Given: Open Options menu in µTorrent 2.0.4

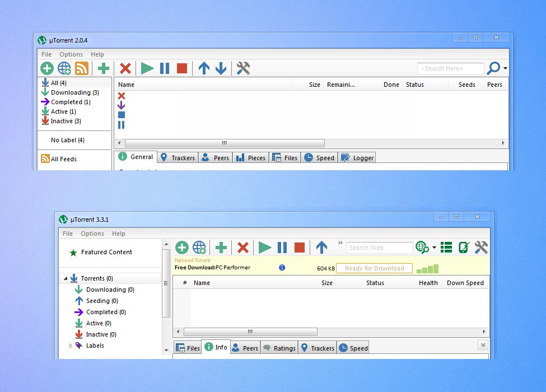Looking at the screenshot, I should click(71, 54).
